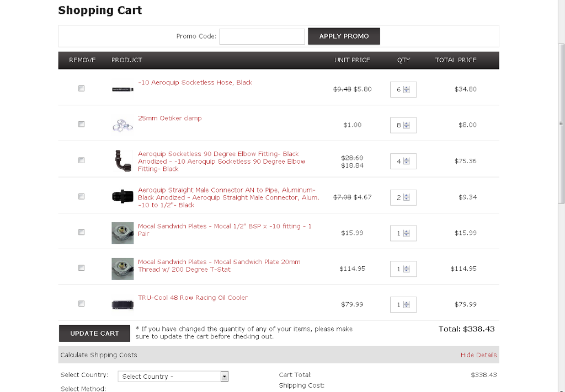Check remove box for 25mm Oetiker clamp
Viewport: 565px width, 392px height.
click(82, 124)
